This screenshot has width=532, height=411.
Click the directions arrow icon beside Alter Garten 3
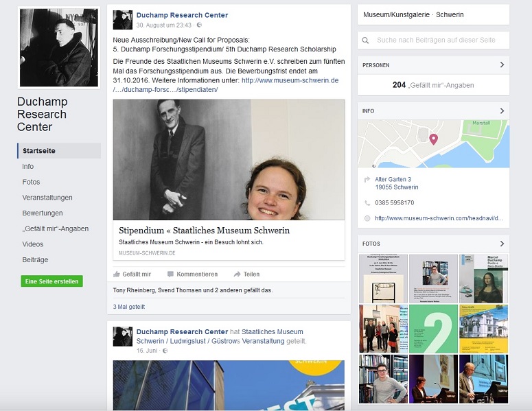coord(367,179)
